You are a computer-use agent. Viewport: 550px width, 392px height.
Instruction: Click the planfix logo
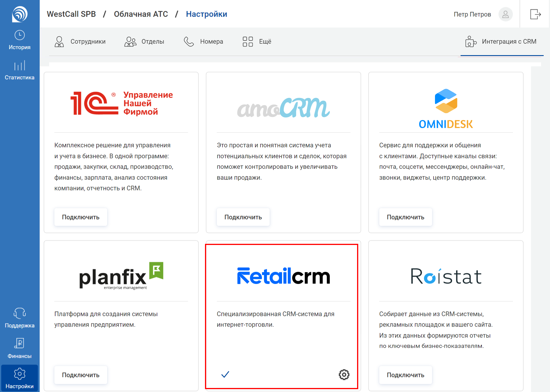point(121,276)
